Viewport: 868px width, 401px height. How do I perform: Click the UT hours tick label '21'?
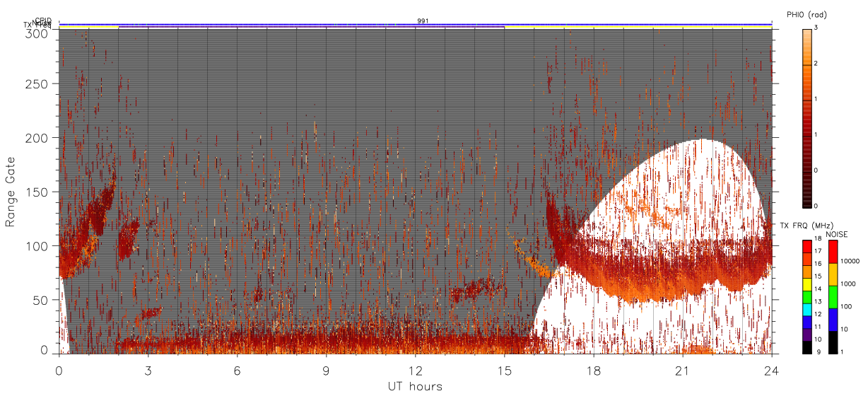point(683,370)
